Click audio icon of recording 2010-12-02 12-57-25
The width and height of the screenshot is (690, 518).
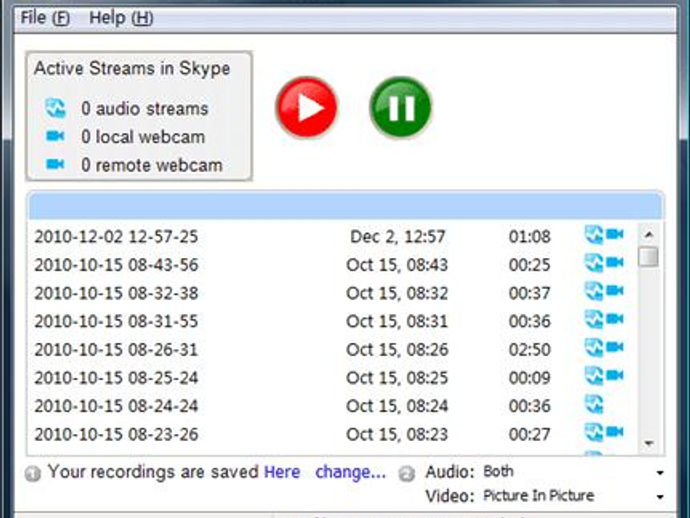594,235
